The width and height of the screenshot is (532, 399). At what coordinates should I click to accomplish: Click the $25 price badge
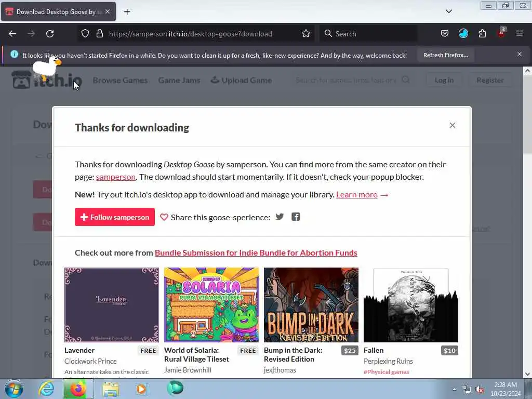pyautogui.click(x=350, y=351)
